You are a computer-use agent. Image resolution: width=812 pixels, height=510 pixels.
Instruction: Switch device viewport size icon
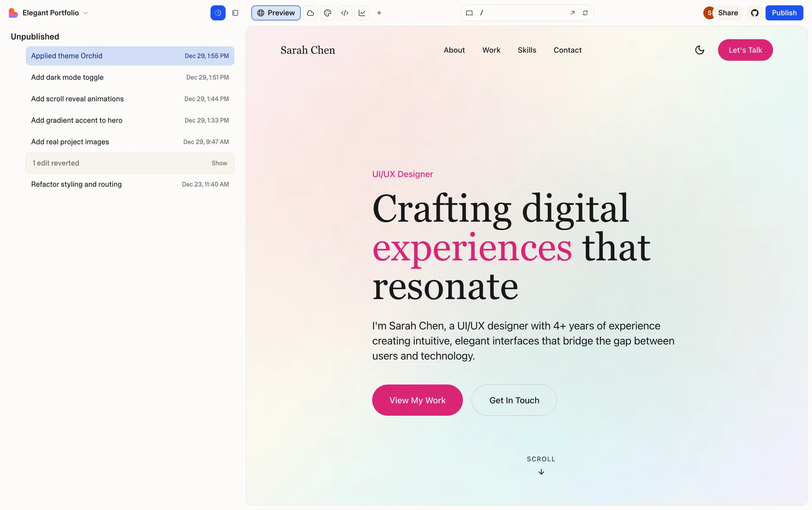click(469, 13)
